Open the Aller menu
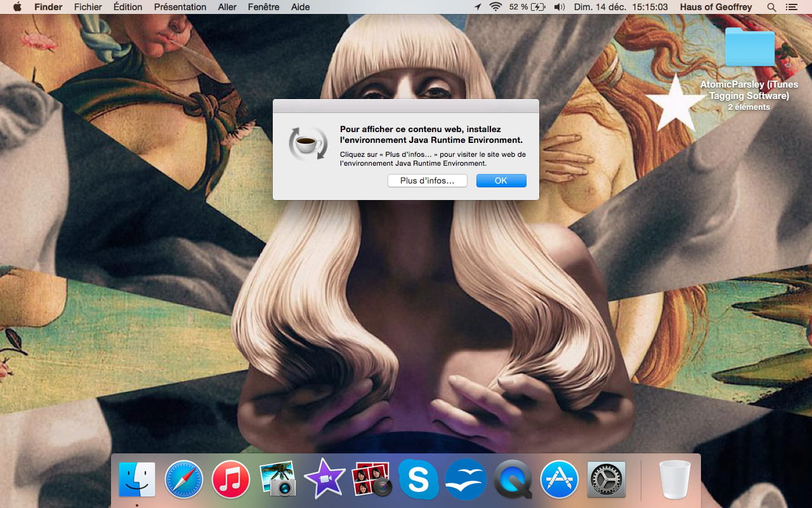This screenshot has width=812, height=508. pos(227,7)
